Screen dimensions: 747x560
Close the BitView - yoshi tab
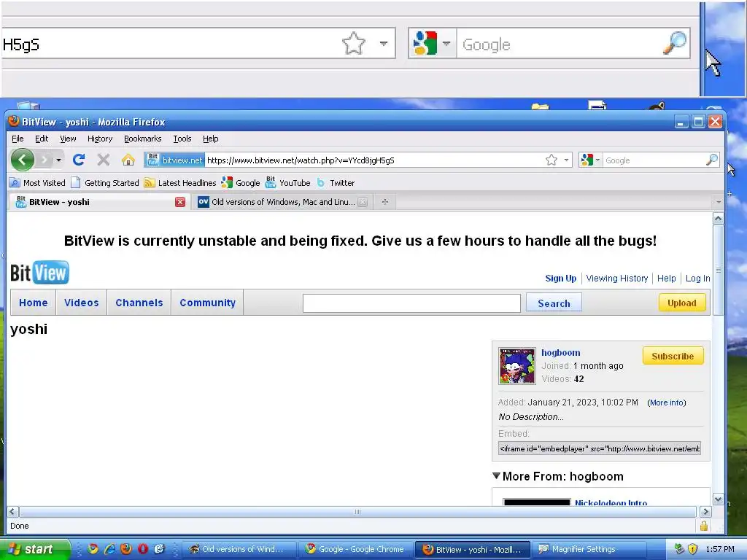[x=180, y=202]
